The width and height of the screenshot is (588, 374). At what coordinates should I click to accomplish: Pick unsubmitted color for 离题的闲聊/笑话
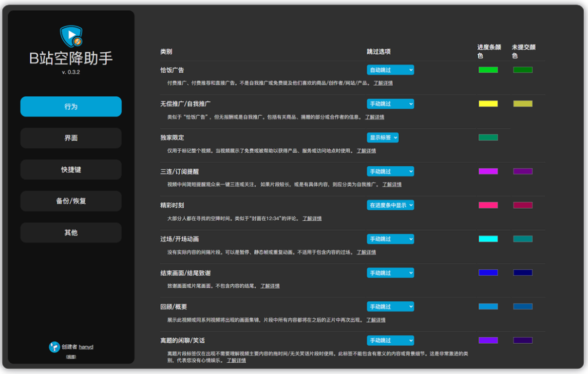523,340
